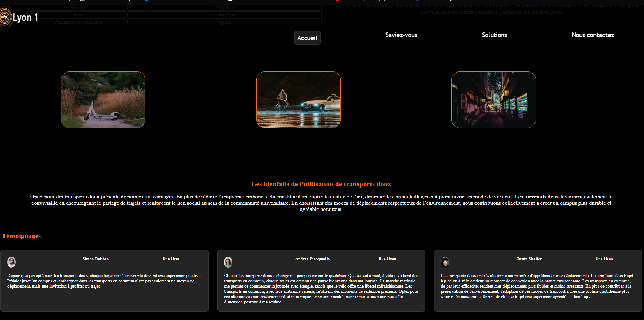The image size is (644, 320).
Task: Click Andrea Piacquadio's avatar picture
Action: 228,262
